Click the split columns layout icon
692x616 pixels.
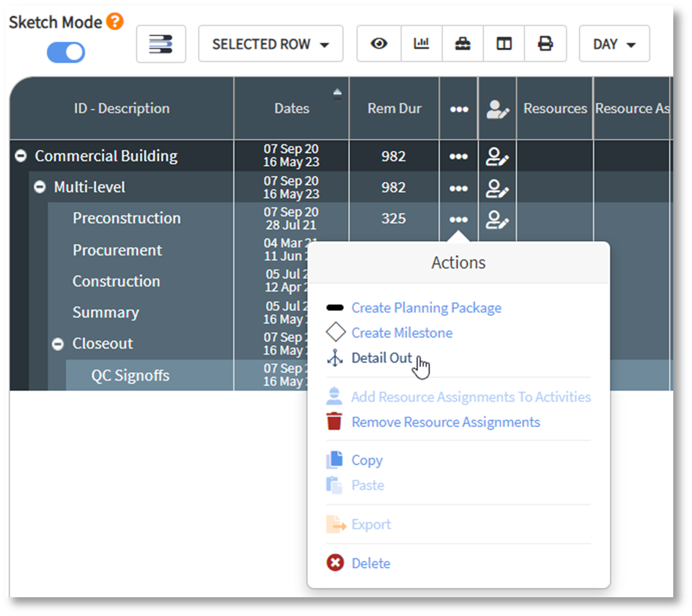[x=504, y=44]
